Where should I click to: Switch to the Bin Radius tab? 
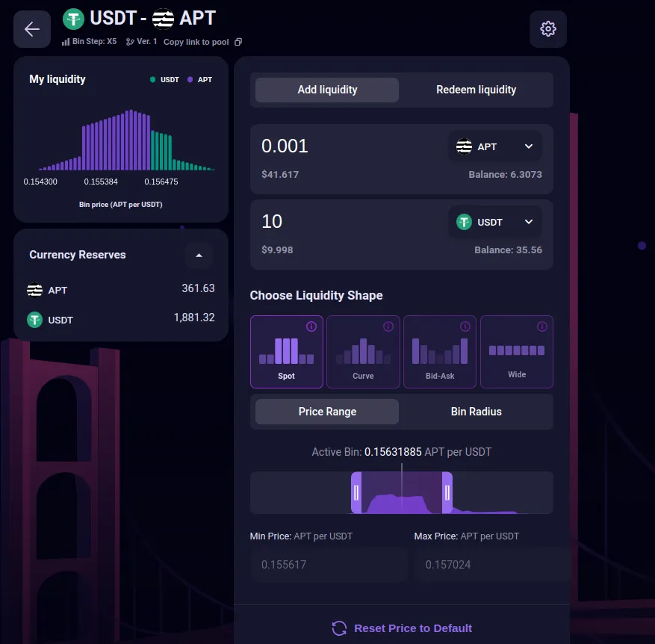476,412
